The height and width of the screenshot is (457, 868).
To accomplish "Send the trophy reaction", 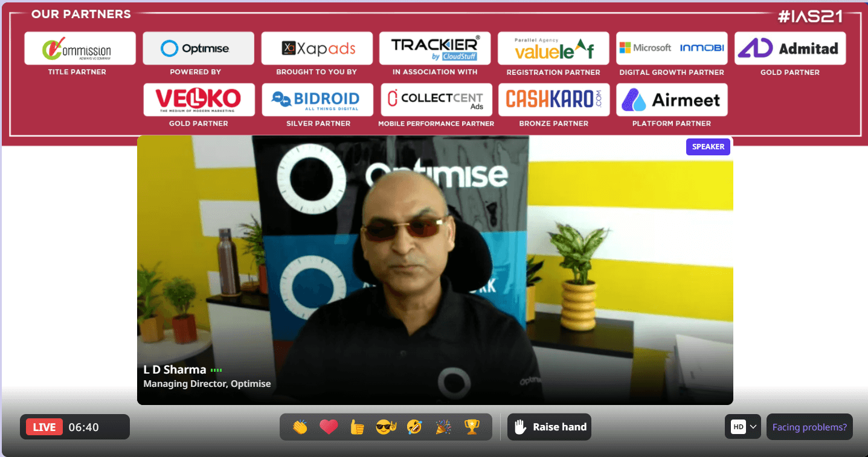I will (x=472, y=427).
